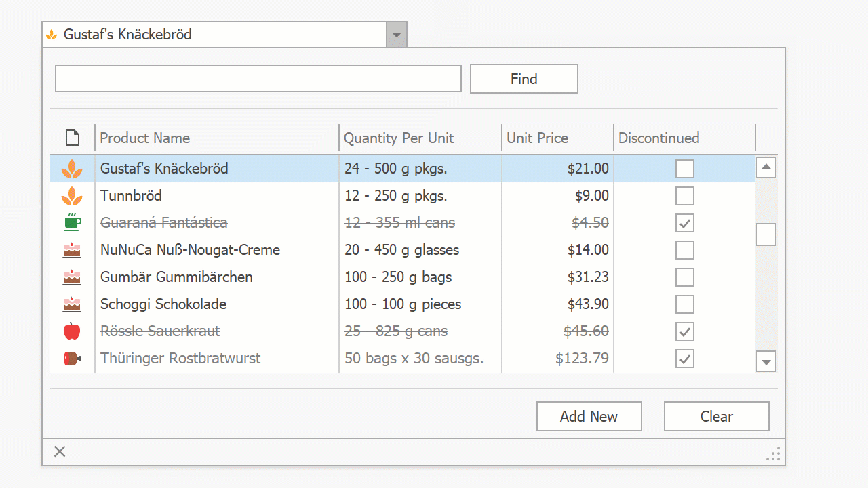Collapse the Gustaf's Knäckebröd combo box dropdown
This screenshot has height=488, width=868.
click(x=397, y=35)
